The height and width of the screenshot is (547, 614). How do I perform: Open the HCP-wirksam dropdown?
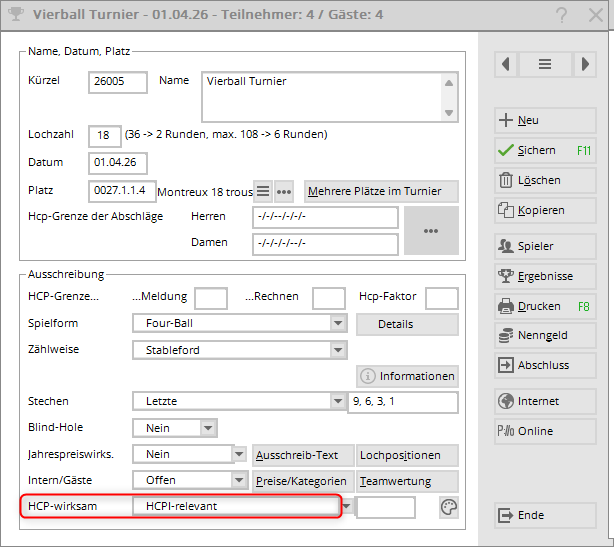pos(347,507)
